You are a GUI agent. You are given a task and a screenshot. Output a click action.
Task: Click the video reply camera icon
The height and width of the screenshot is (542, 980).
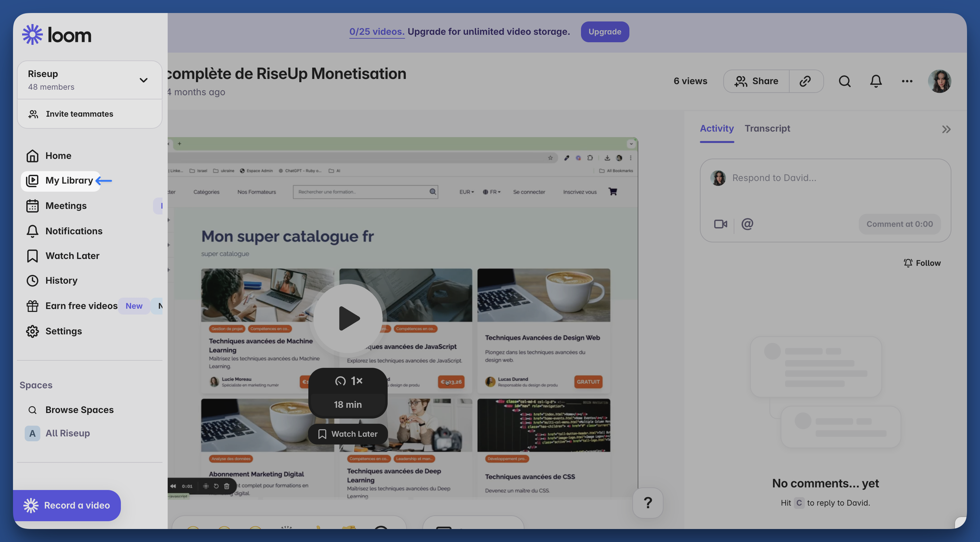point(720,224)
